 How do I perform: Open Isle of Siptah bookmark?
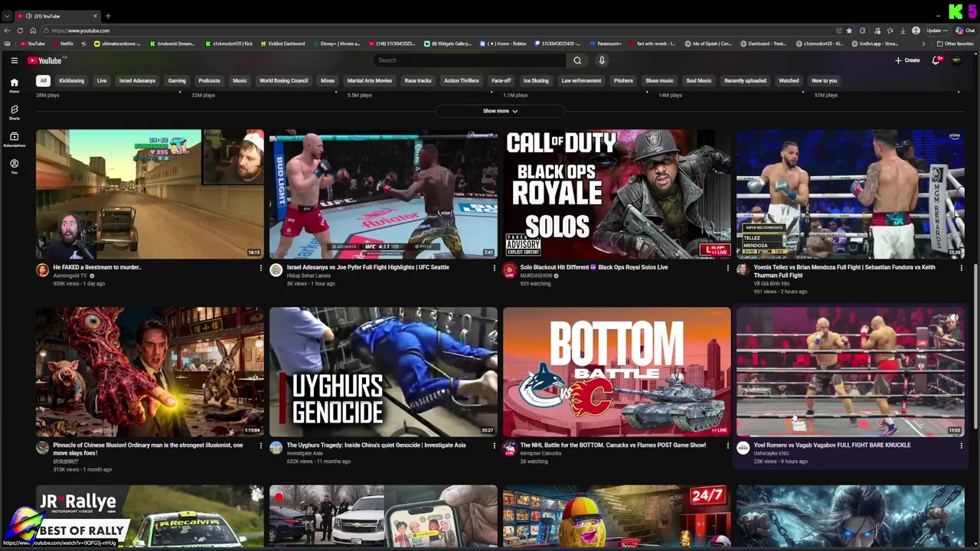pyautogui.click(x=709, y=44)
